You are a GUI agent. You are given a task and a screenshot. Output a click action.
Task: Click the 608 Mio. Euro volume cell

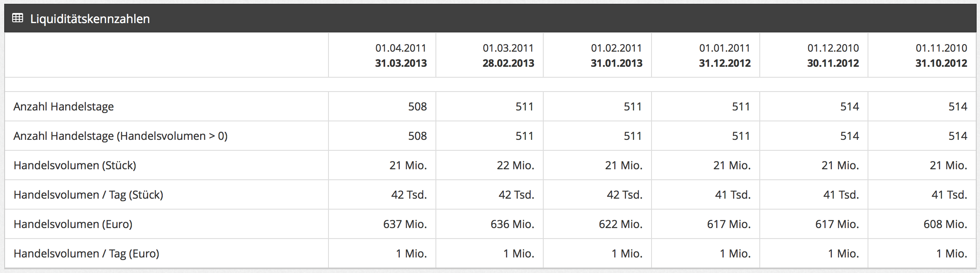pos(945,224)
